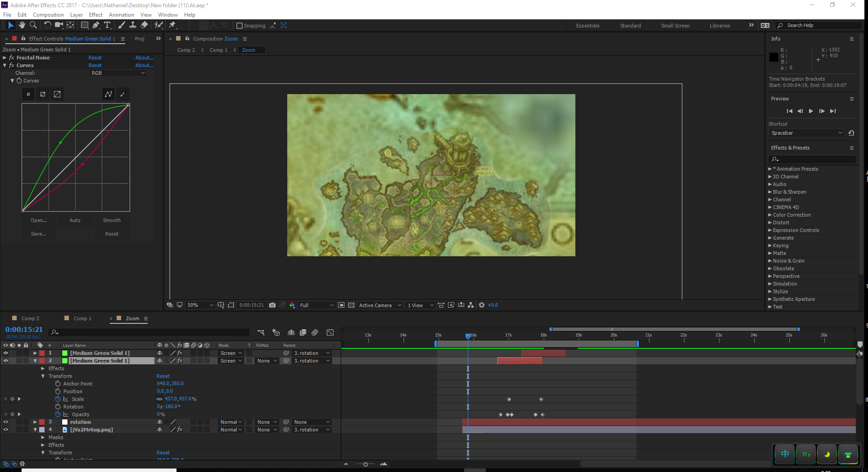Hide the rotation layer with eye icon

pyautogui.click(x=5, y=422)
